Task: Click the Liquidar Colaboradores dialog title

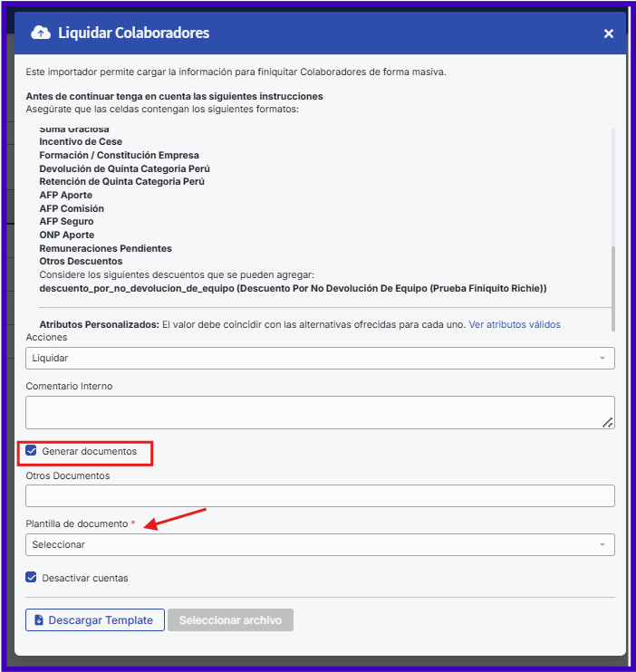Action: [133, 33]
